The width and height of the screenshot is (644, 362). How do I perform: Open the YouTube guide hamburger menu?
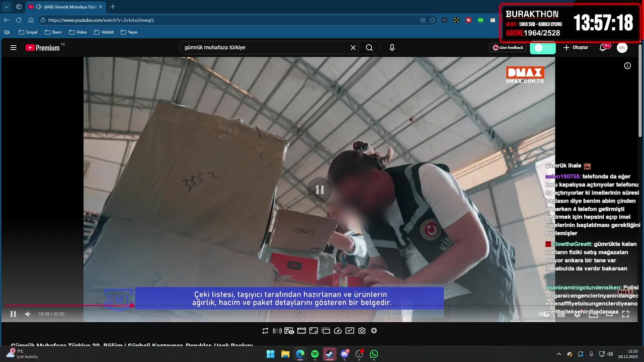[14, 48]
